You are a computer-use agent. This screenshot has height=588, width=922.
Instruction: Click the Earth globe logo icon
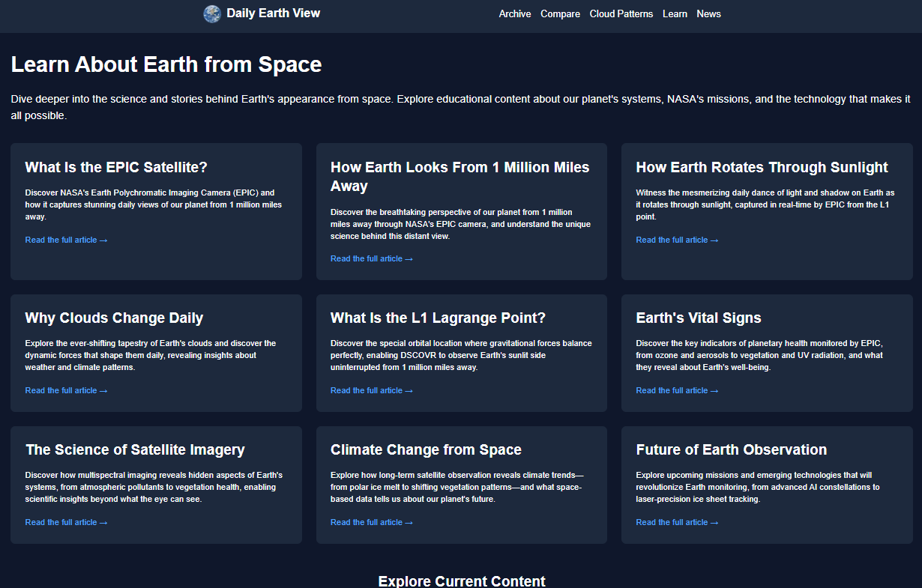pyautogui.click(x=212, y=13)
